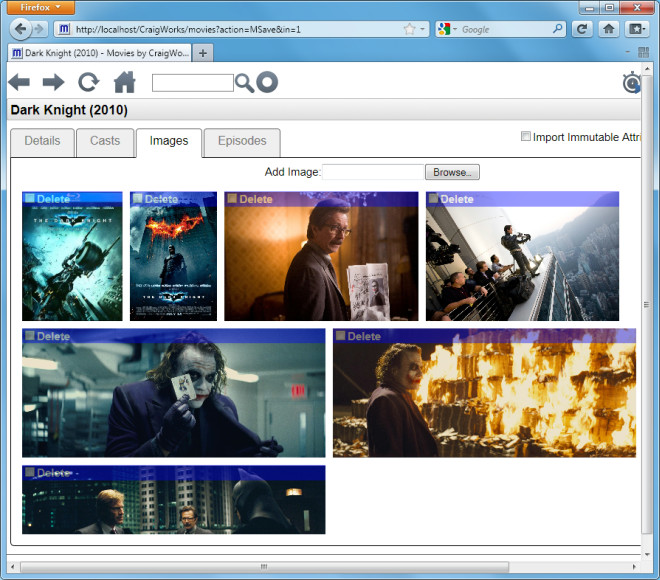660x580 pixels.
Task: Click the vertical scrollbar thumb
Action: click(x=646, y=305)
